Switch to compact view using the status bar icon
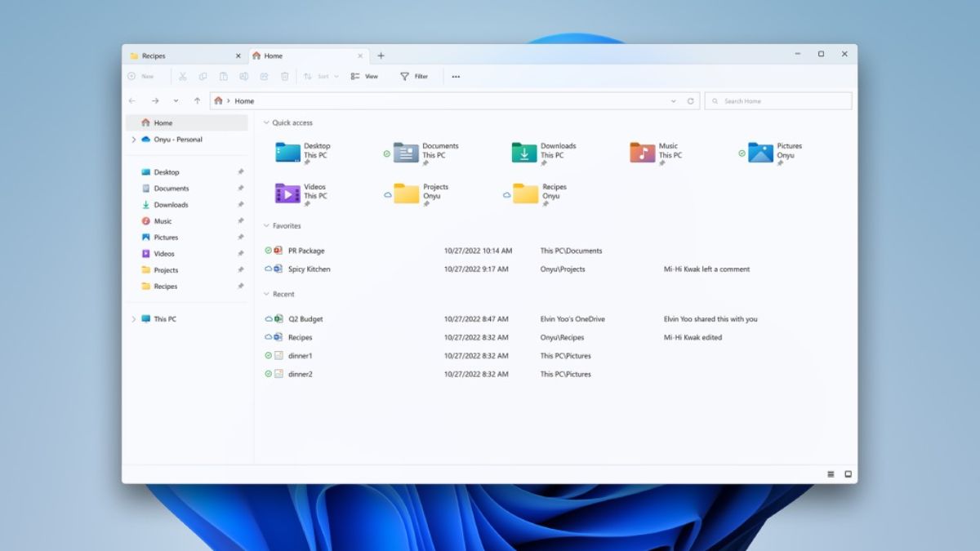980x551 pixels. pyautogui.click(x=831, y=473)
